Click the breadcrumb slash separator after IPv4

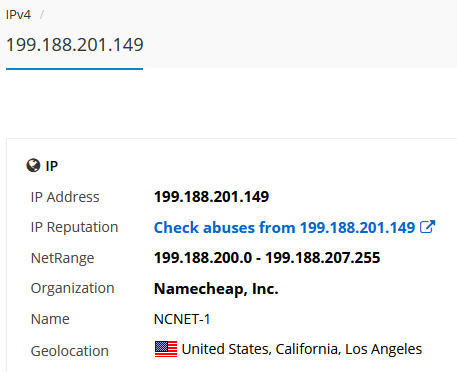point(42,15)
